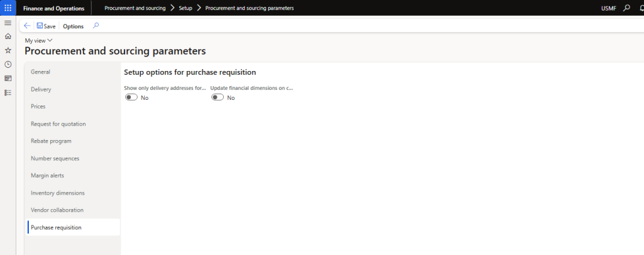Open Modules list icon in sidebar
The height and width of the screenshot is (255, 644).
pos(8,92)
